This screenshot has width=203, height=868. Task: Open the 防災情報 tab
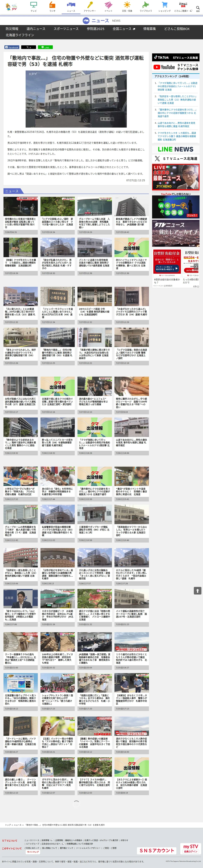12,29
